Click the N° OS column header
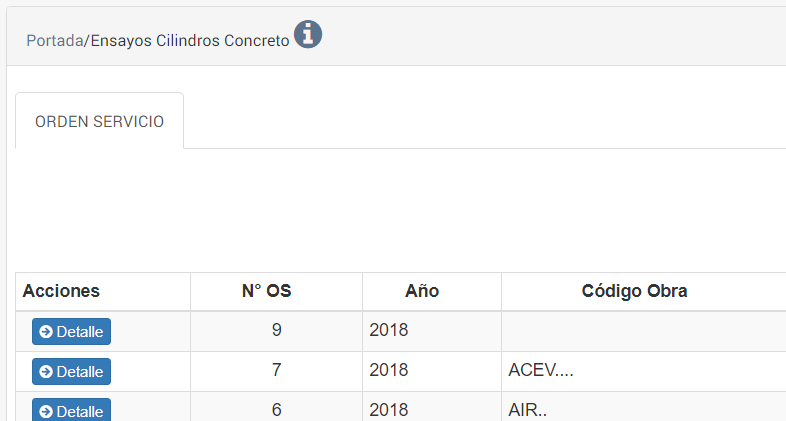The image size is (786, 421). (x=267, y=291)
